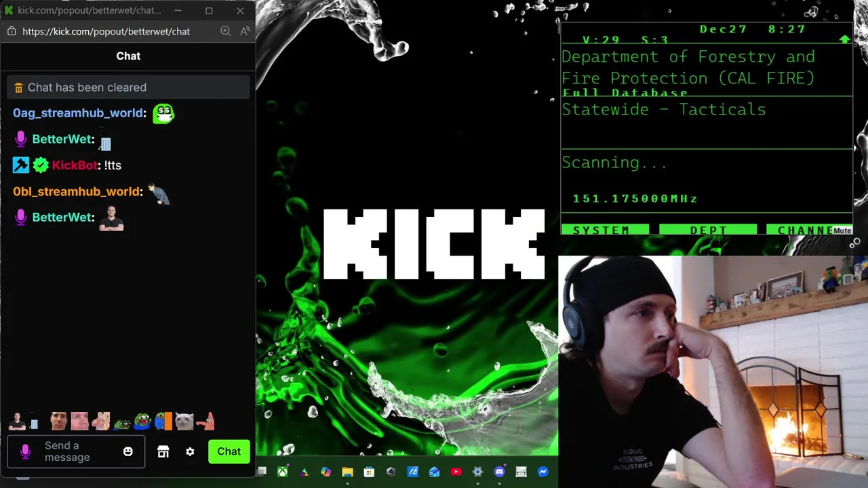Click KickBot's blue moderator hammer badge
Image resolution: width=868 pixels, height=488 pixels.
[21, 165]
